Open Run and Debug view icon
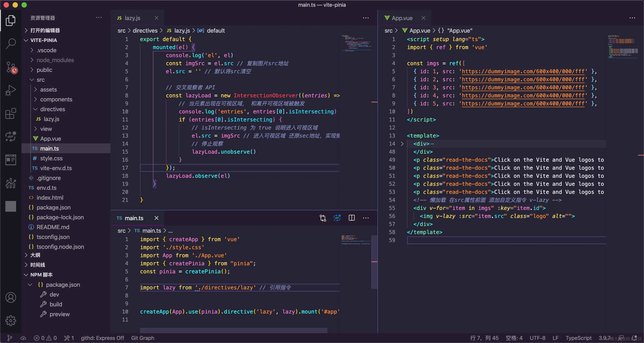644x343 pixels. click(x=11, y=90)
